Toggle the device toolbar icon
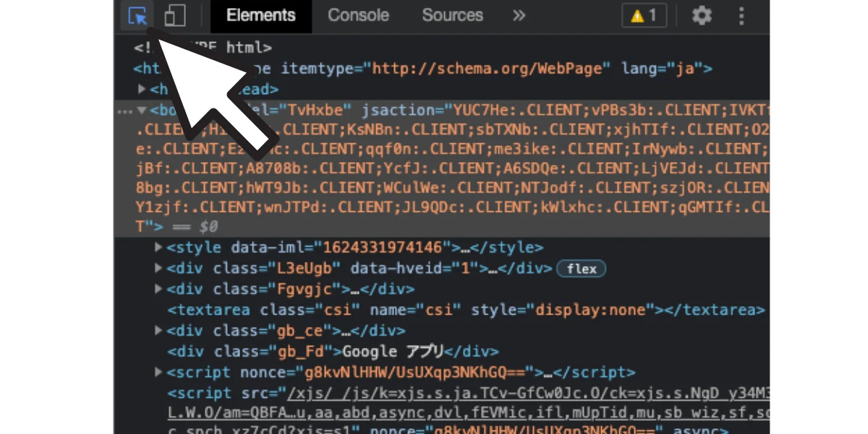 pyautogui.click(x=174, y=16)
